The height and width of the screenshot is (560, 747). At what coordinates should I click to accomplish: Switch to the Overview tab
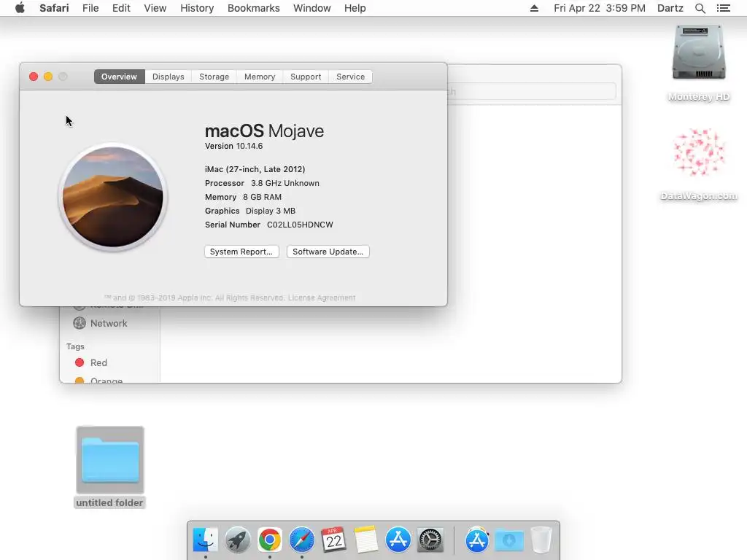pyautogui.click(x=119, y=77)
